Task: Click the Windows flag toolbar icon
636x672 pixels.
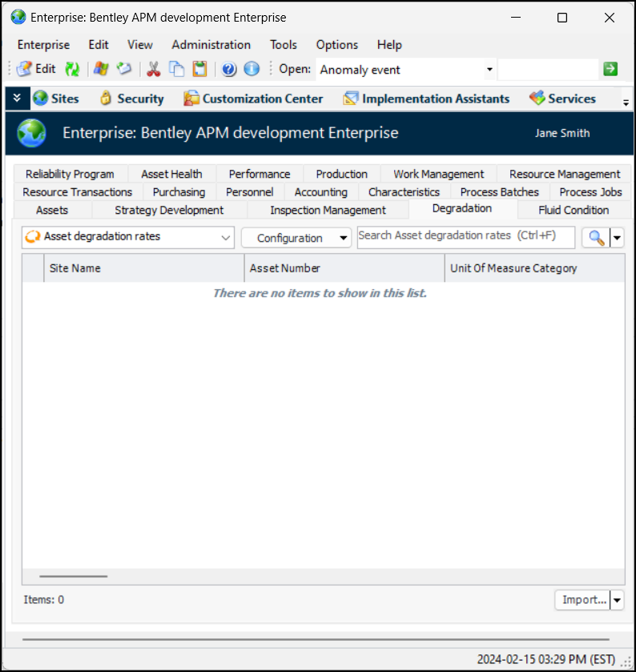Action: 101,69
